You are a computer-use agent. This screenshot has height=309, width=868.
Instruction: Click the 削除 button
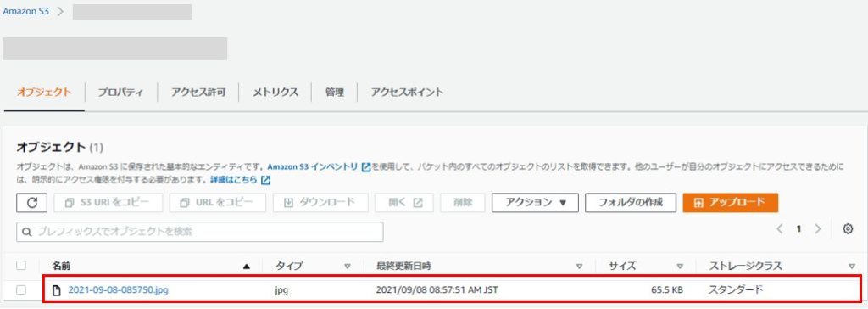[463, 203]
